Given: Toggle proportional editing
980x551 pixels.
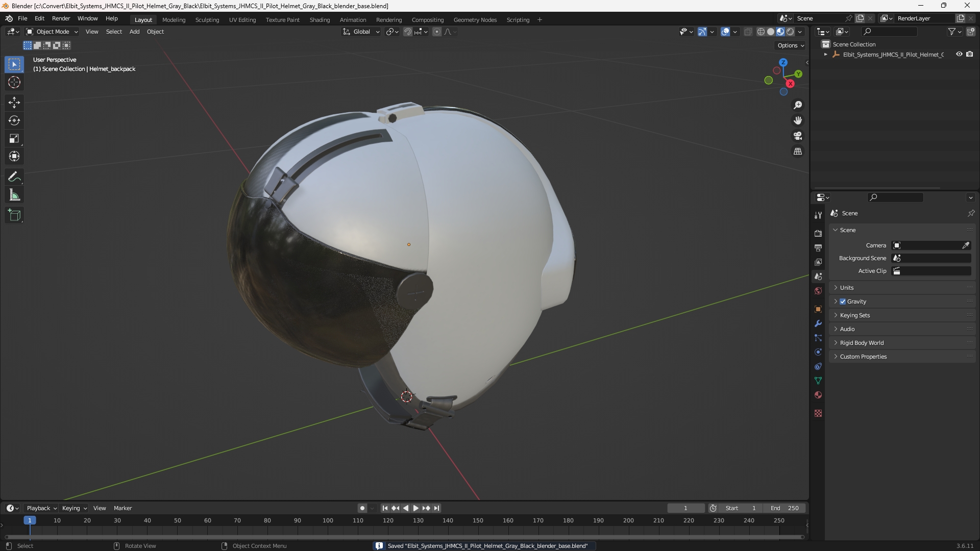Looking at the screenshot, I should [x=437, y=32].
